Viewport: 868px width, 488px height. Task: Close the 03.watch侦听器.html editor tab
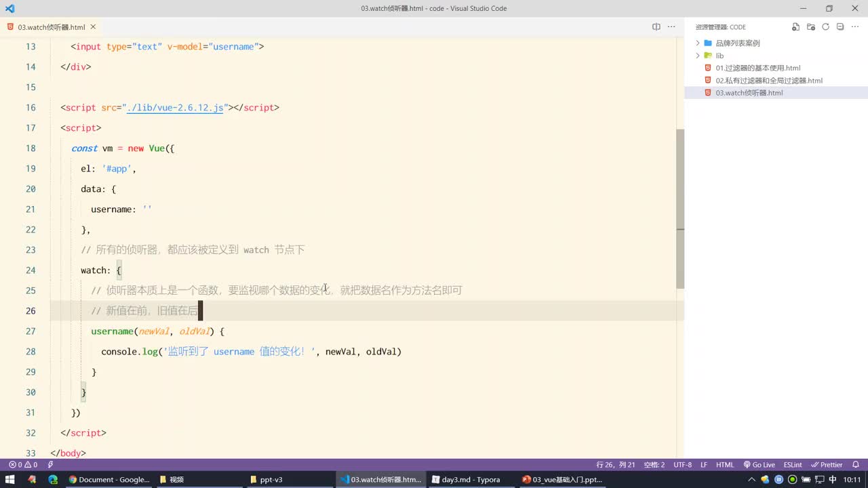(93, 27)
